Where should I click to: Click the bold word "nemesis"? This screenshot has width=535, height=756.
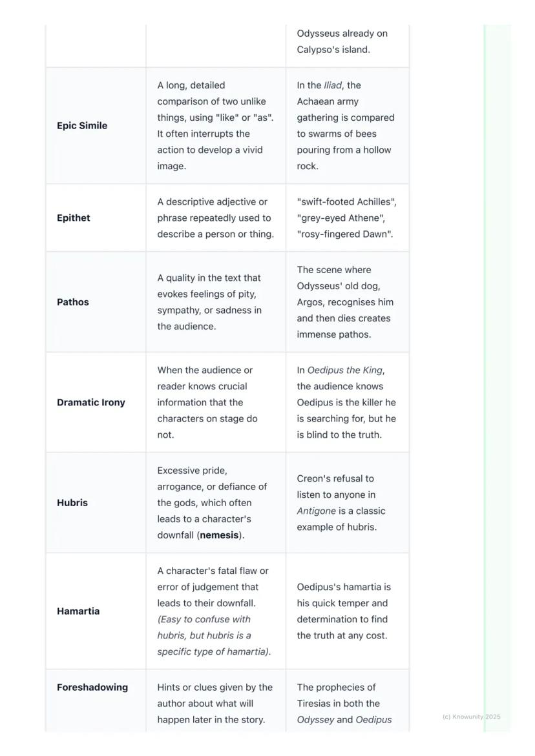pyautogui.click(x=220, y=535)
